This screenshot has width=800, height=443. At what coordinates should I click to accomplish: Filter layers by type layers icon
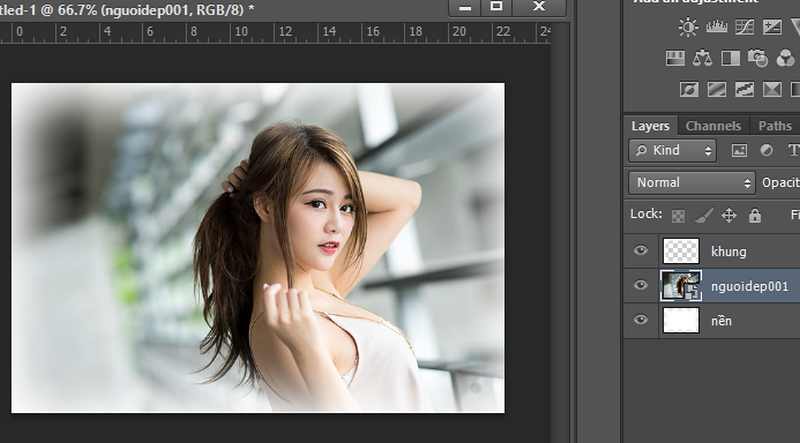tap(793, 150)
